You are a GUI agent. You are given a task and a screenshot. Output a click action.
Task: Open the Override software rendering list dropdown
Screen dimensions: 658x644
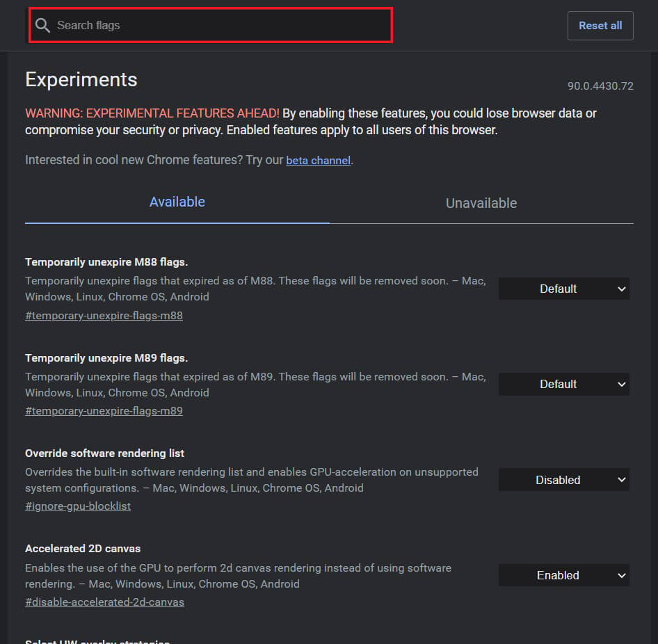(x=563, y=479)
